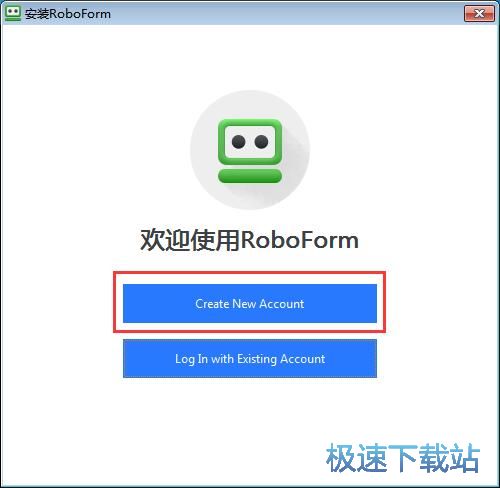Click the 极速下载站 watermark text
This screenshot has height=488, width=500.
click(403, 458)
